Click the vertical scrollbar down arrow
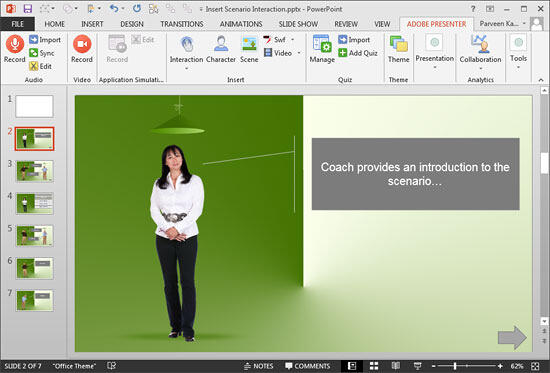 coord(544,321)
